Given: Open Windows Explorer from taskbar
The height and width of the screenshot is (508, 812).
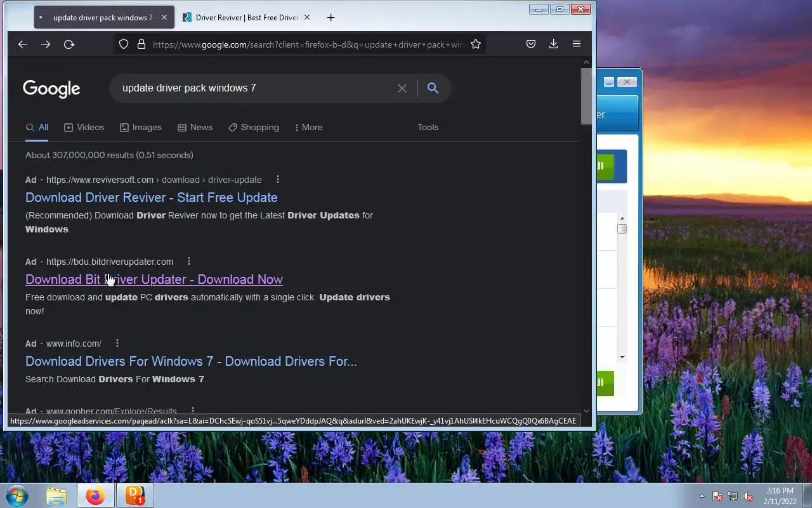Looking at the screenshot, I should click(x=56, y=495).
